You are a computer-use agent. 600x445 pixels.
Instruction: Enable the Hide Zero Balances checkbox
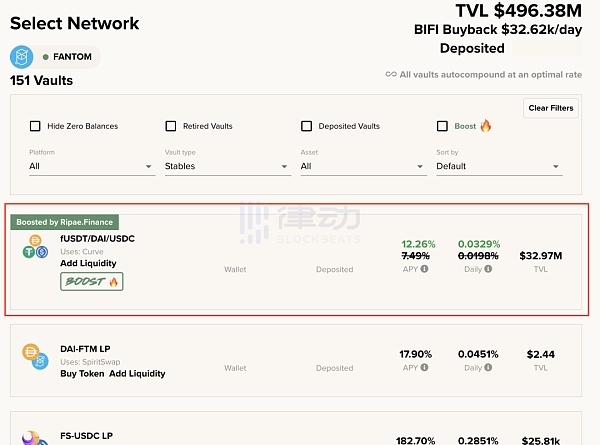point(35,126)
